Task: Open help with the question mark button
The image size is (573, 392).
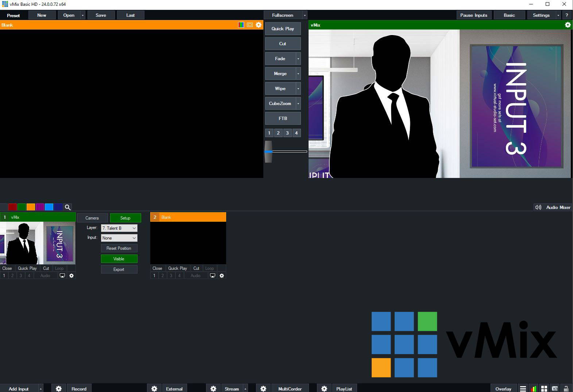Action: (x=567, y=15)
